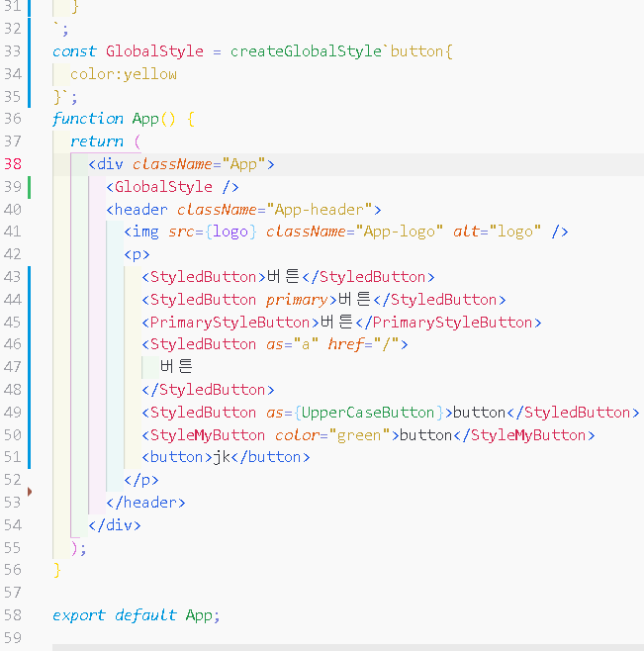Click line number 59 in the gutter
This screenshot has height=651, width=644.
coord(13,637)
